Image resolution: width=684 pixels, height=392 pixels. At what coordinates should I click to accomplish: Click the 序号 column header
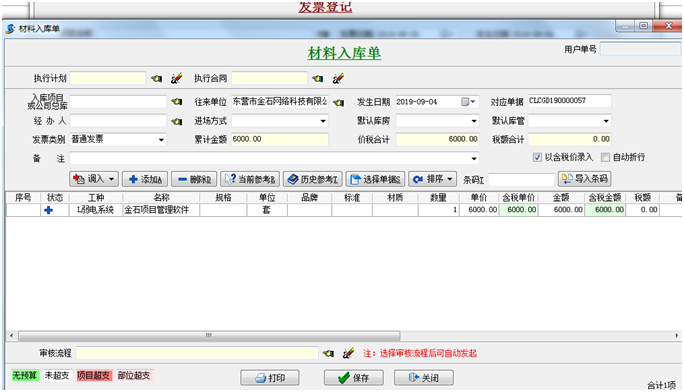pos(23,198)
